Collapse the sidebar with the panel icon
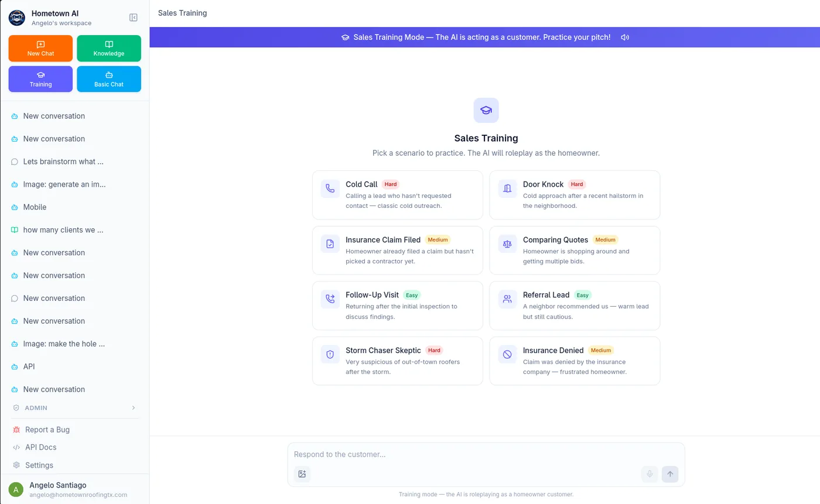820x504 pixels. click(x=134, y=18)
